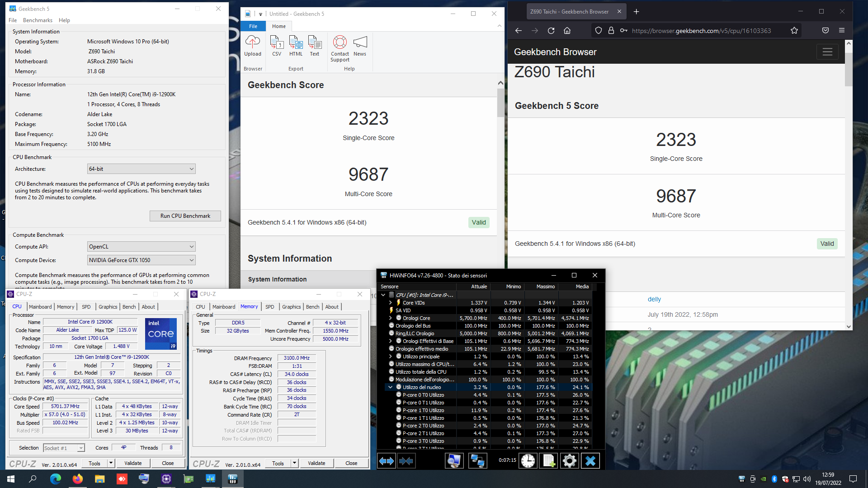Go back in the Geekbench Browser window
868x488 pixels.
pyautogui.click(x=518, y=31)
